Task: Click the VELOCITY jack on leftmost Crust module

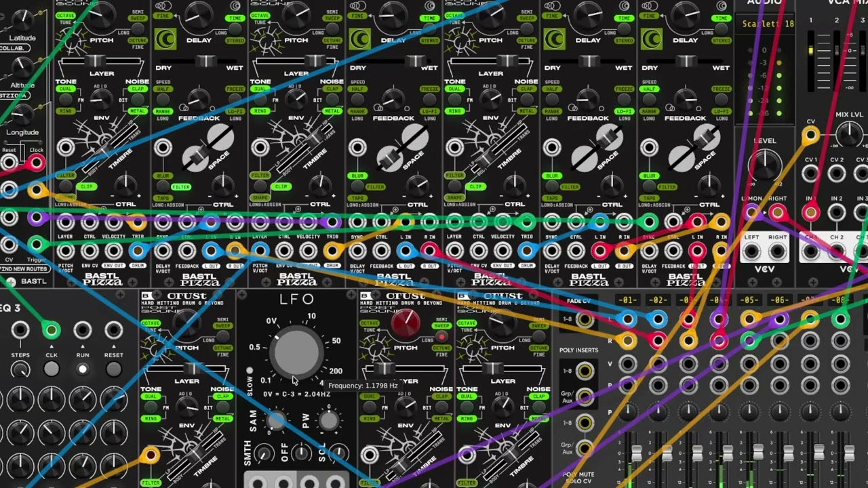Action: pos(113,222)
